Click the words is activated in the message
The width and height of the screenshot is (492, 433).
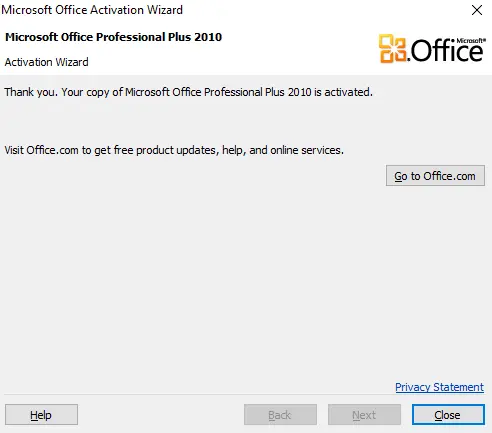tap(343, 92)
